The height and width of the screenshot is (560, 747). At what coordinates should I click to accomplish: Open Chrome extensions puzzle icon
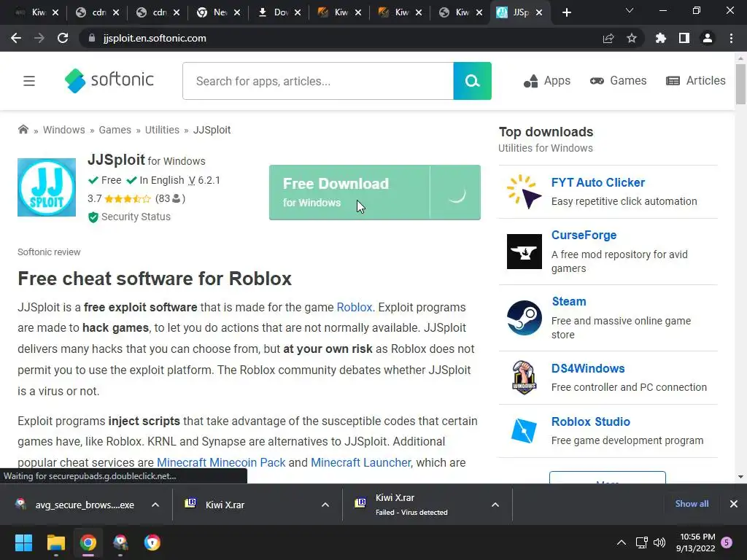tap(661, 38)
